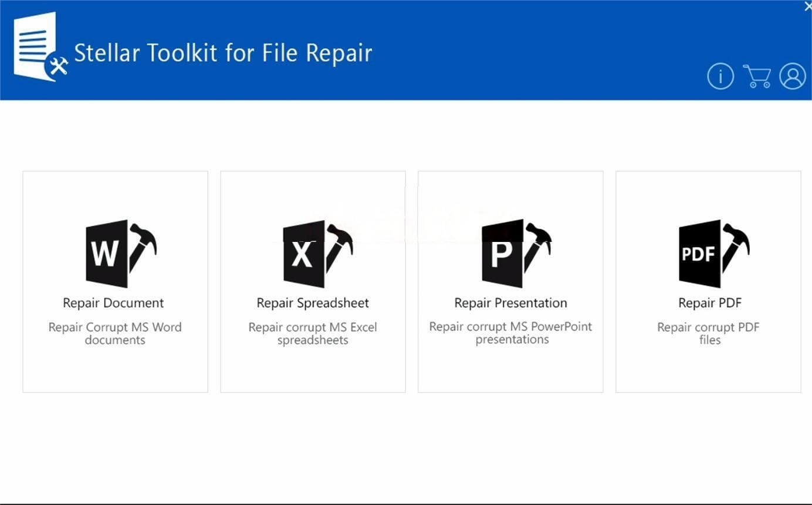Click the Stellar Toolkit logo icon

(40, 47)
